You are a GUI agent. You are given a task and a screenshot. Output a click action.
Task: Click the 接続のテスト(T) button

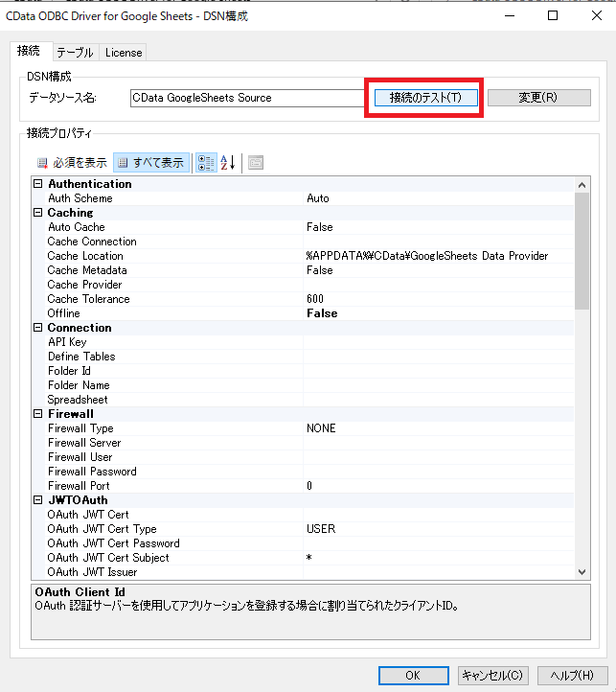point(425,98)
